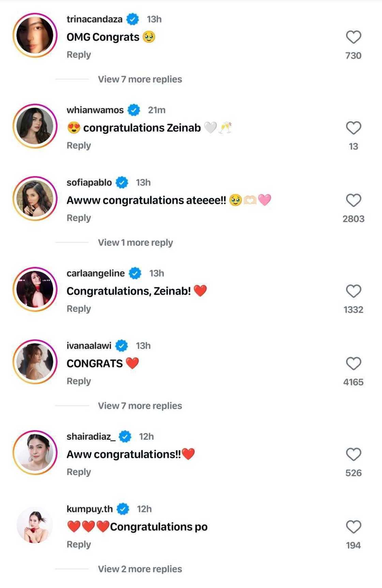
Task: View 2 more replies under kumpuy.th's comment
Action: coord(139,569)
